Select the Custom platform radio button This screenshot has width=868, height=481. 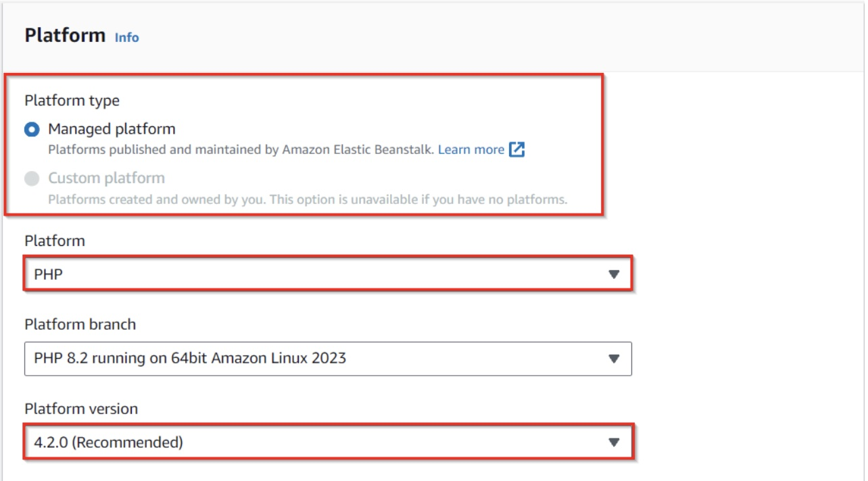32,179
